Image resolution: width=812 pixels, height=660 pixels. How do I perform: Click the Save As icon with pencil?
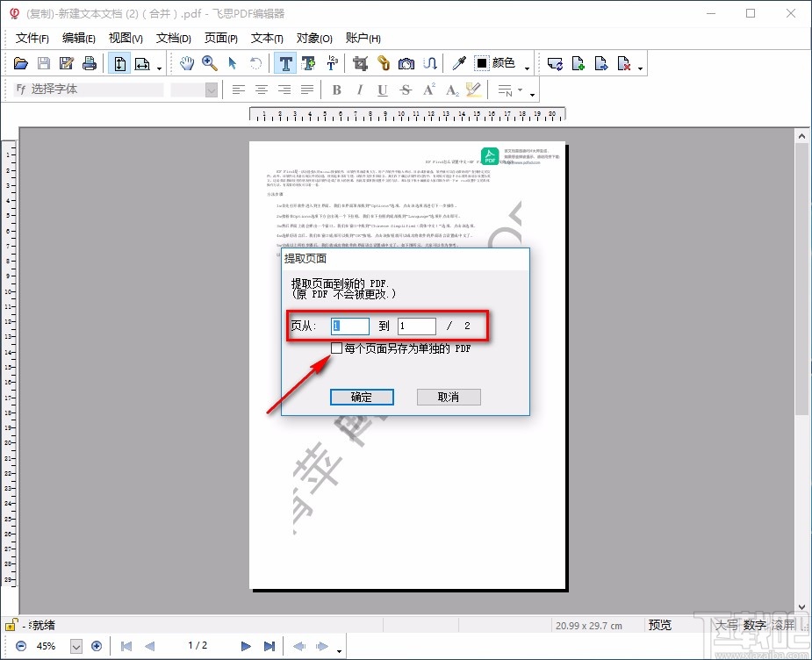67,64
